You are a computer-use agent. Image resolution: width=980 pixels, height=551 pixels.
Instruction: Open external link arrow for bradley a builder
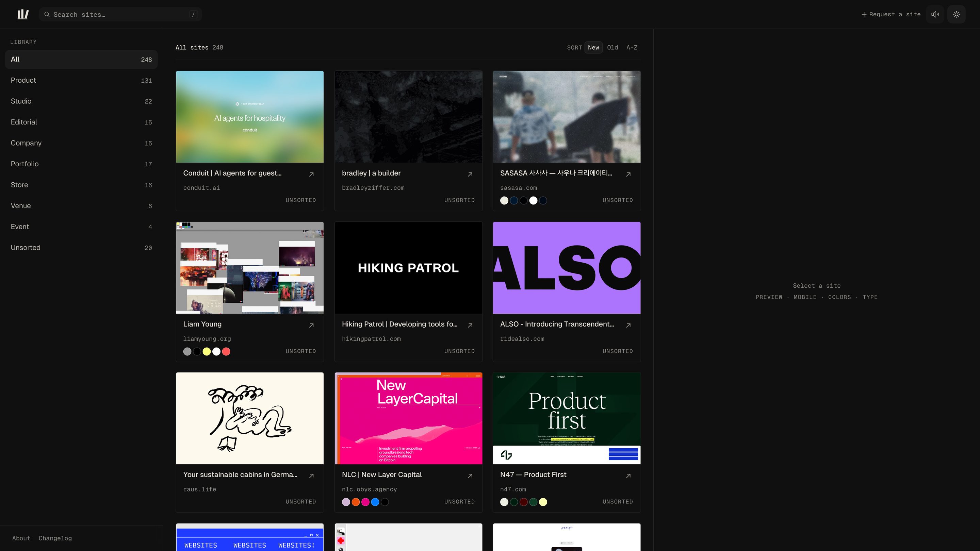click(470, 174)
